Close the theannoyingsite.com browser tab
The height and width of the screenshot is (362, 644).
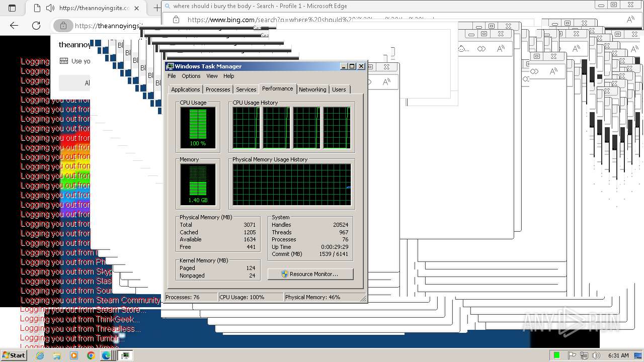click(x=137, y=8)
